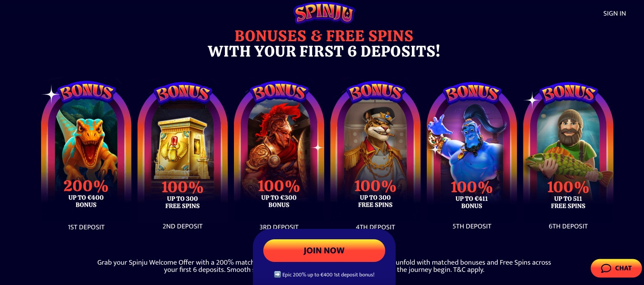Click the up to 511 free spins text

click(x=568, y=202)
